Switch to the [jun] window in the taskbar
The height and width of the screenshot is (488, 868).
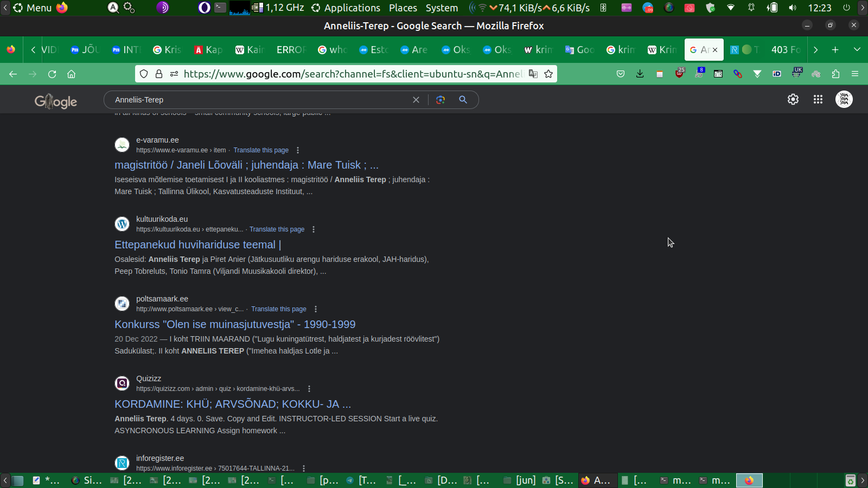520,480
